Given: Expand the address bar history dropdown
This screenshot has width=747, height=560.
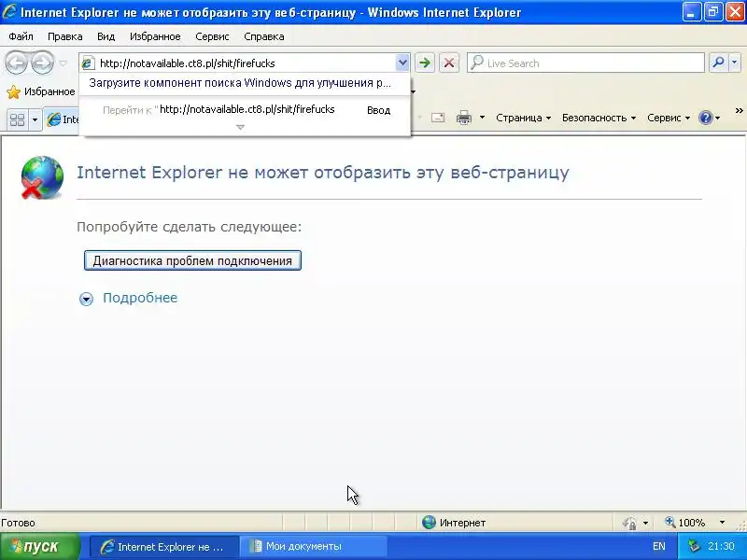Looking at the screenshot, I should tap(402, 63).
